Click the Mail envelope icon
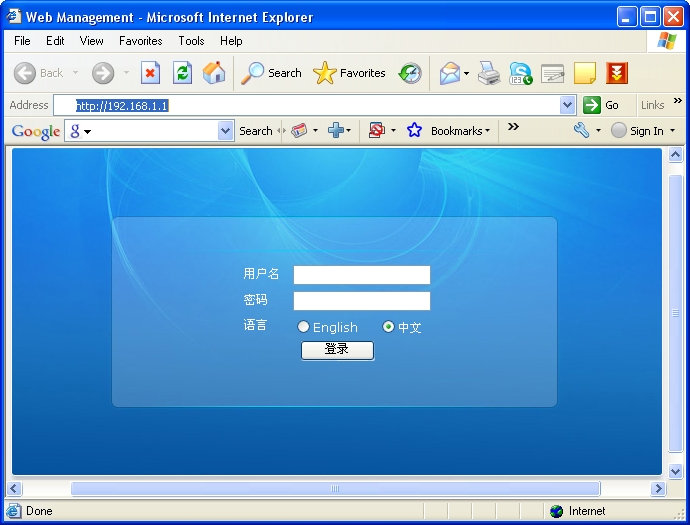 coord(450,73)
